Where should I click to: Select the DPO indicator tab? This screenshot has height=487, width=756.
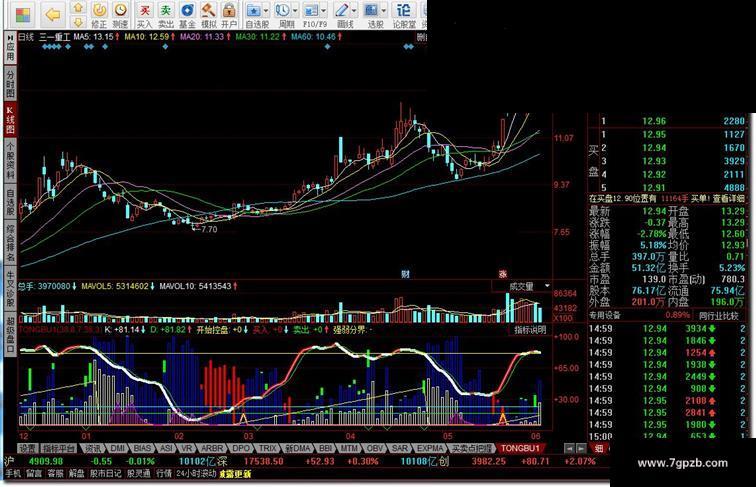[x=241, y=448]
